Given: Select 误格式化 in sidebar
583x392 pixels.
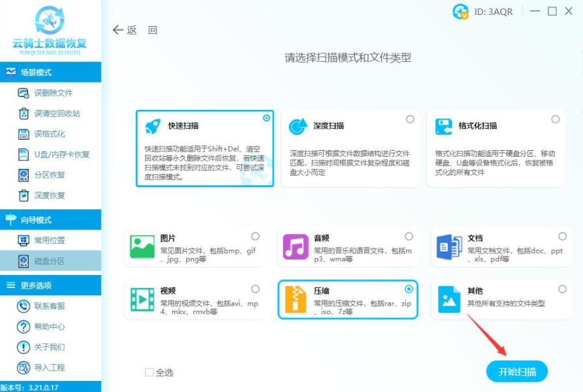Looking at the screenshot, I should tap(51, 134).
